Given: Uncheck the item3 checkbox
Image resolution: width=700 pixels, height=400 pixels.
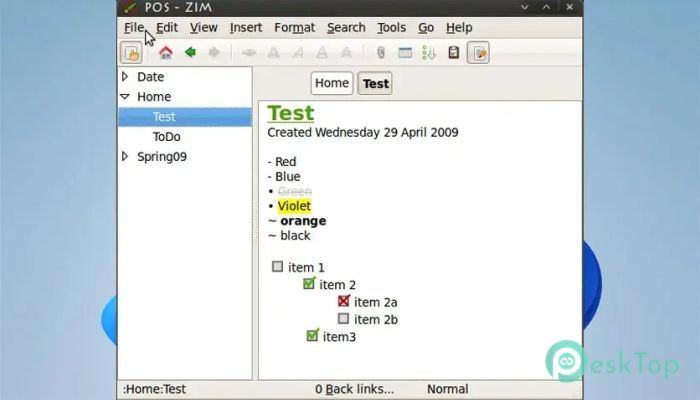Looking at the screenshot, I should coord(312,335).
